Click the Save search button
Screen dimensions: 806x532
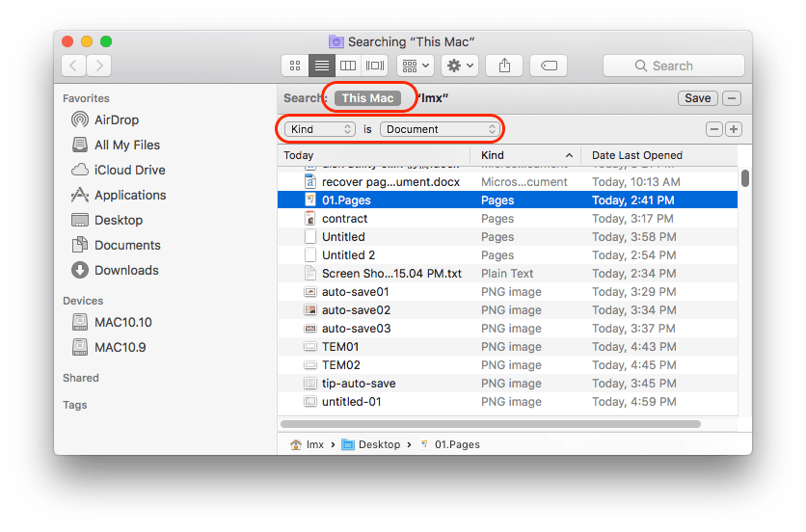click(x=697, y=98)
